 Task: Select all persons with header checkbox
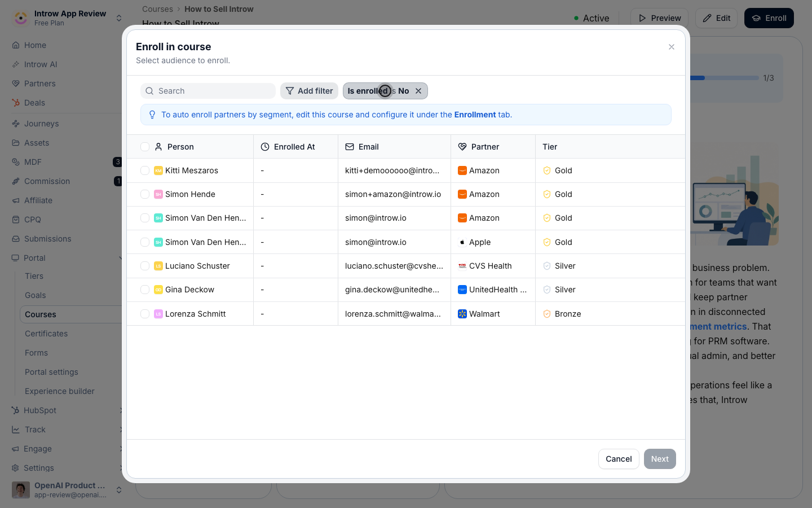(145, 147)
